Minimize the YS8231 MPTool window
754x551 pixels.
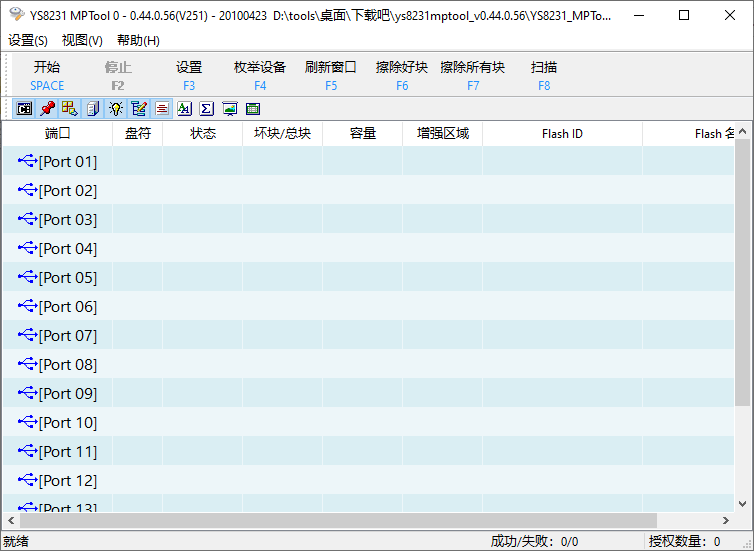click(x=639, y=15)
